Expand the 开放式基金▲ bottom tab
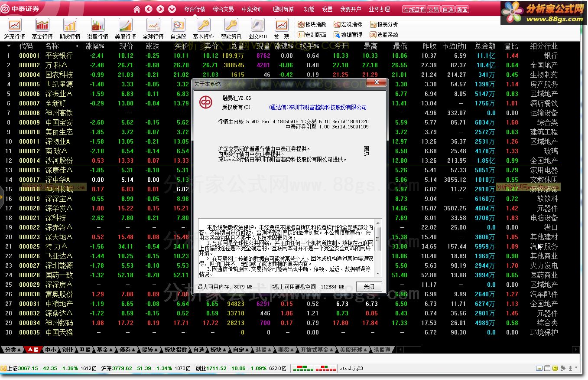Viewport: 588px width, 380px height. (x=317, y=350)
